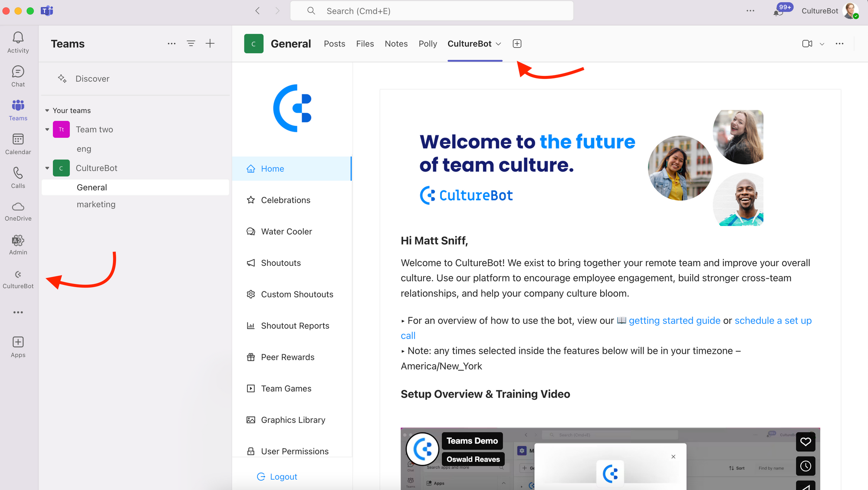The image size is (868, 490).
Task: Open the Apps store button
Action: tap(18, 347)
